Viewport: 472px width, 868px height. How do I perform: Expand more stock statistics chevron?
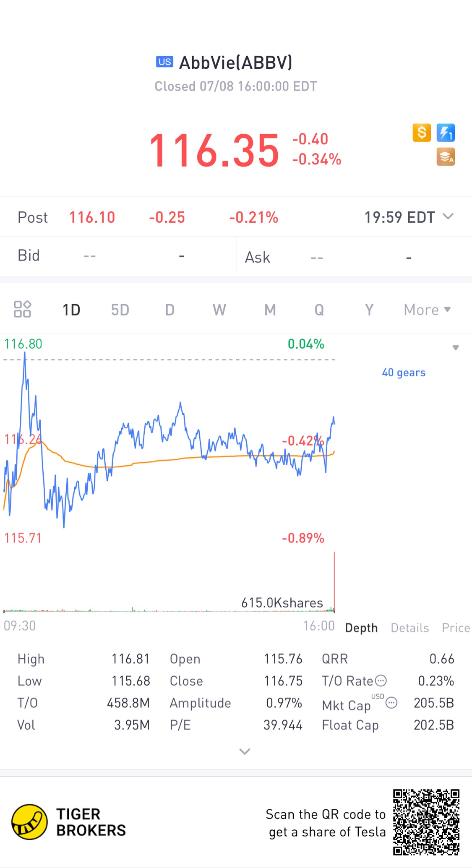pos(245,751)
